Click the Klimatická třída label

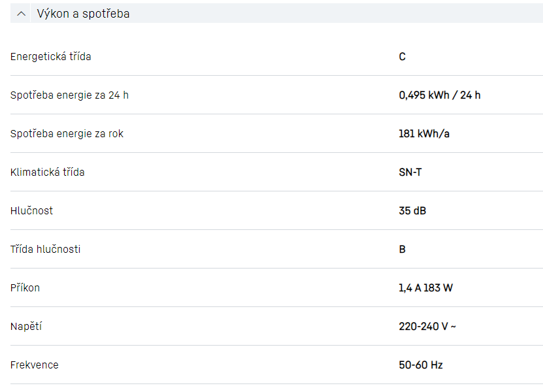(x=48, y=172)
